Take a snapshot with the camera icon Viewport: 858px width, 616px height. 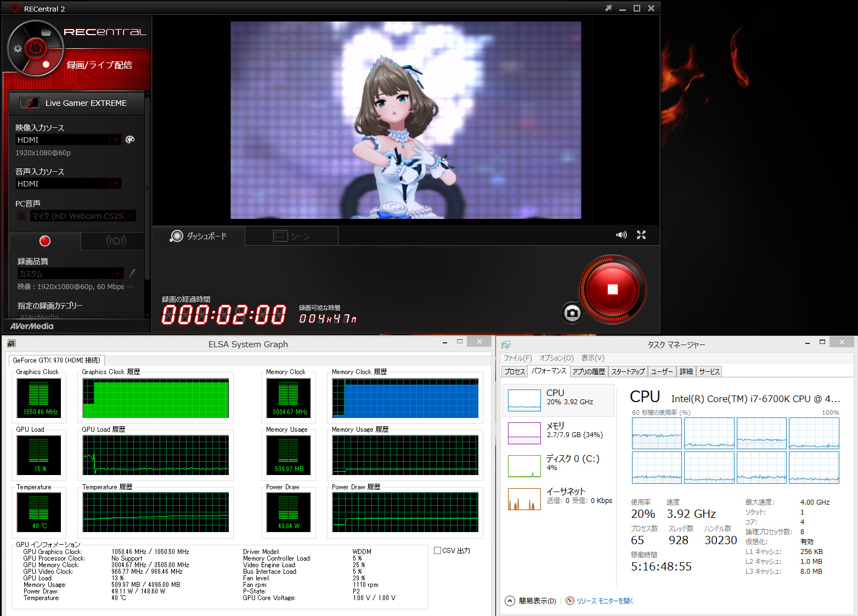point(572,313)
